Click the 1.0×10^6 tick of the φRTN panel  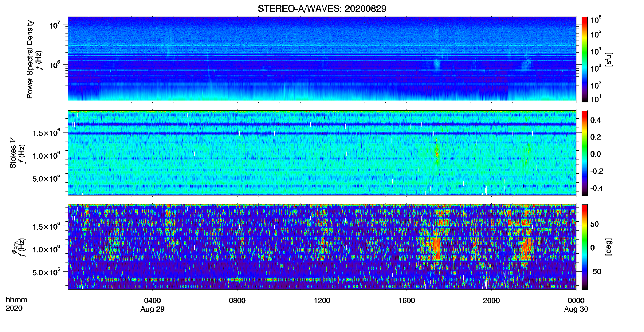click(46, 249)
